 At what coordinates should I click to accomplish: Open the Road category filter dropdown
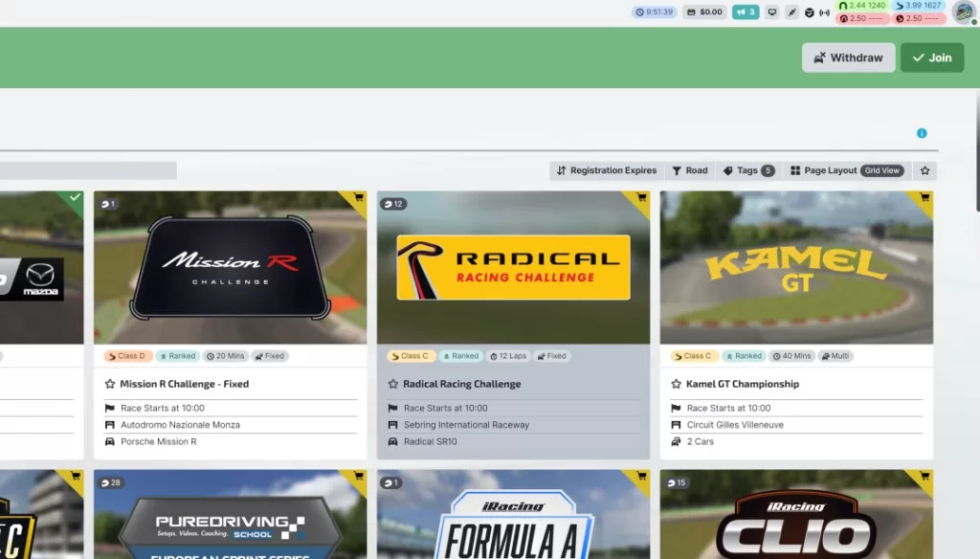689,170
